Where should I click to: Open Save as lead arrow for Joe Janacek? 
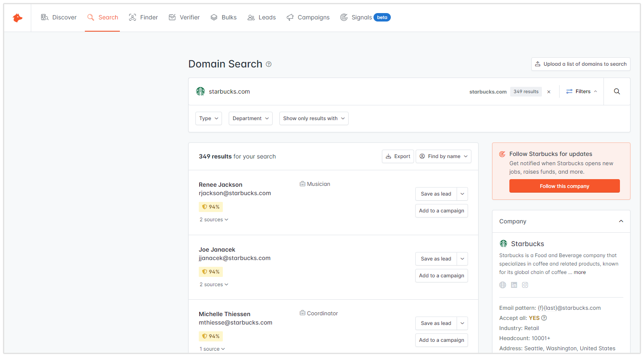point(462,259)
